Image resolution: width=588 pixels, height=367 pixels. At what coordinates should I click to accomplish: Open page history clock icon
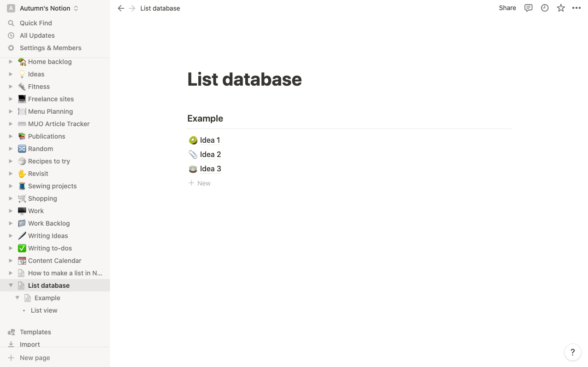point(545,8)
